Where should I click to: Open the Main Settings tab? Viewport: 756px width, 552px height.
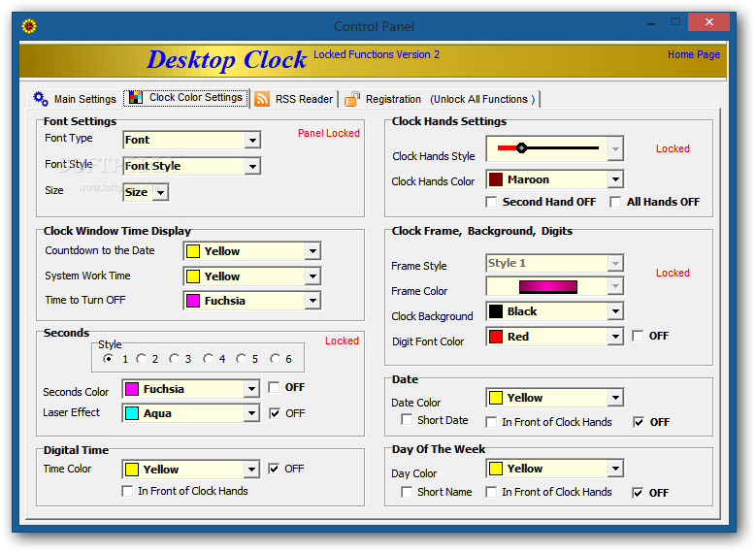coord(76,99)
